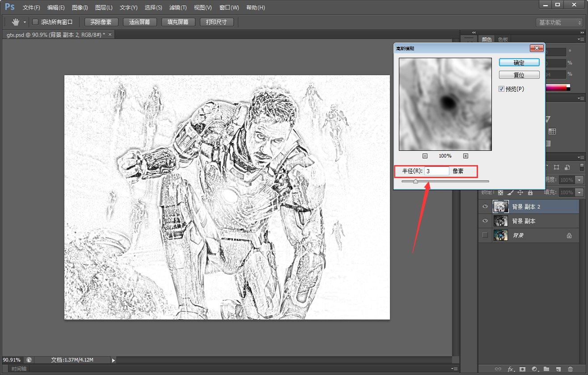Viewport: 588px width, 375px height.
Task: Click the 90.91% zoom level field
Action: pyautogui.click(x=12, y=360)
